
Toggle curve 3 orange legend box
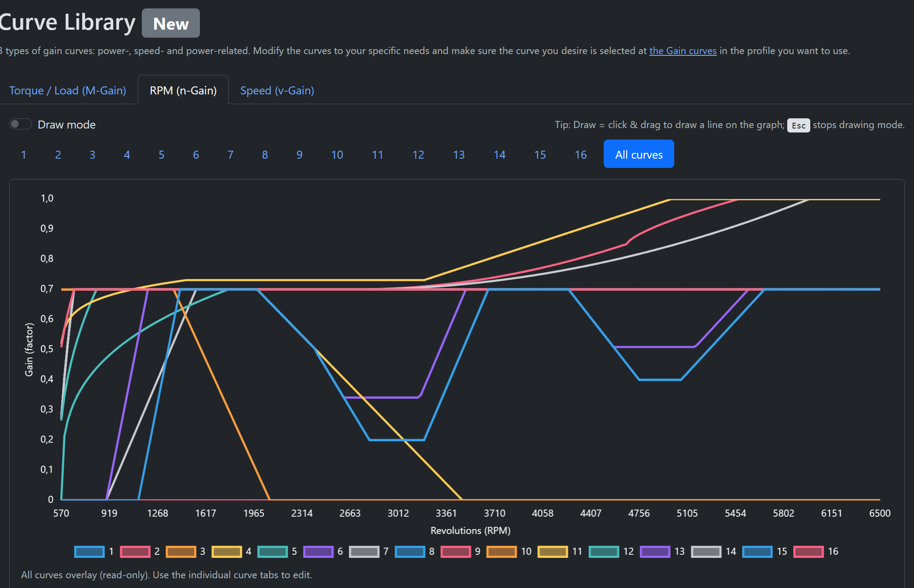point(181,552)
